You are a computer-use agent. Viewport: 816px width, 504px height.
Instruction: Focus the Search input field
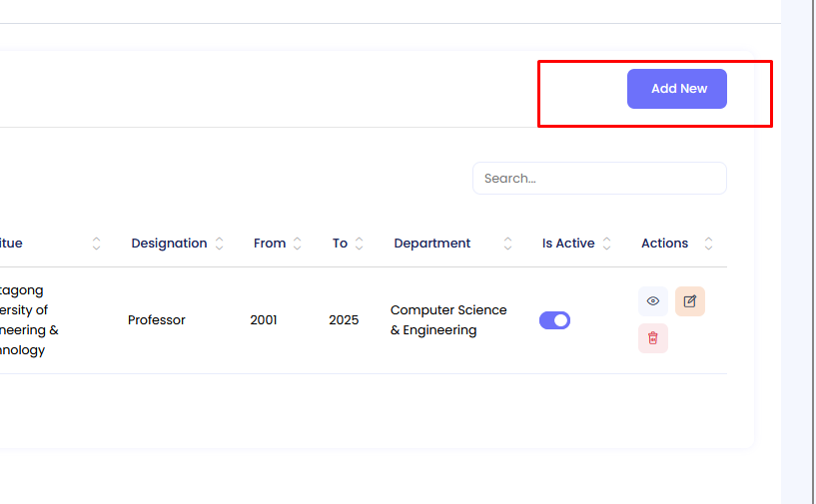click(x=599, y=179)
